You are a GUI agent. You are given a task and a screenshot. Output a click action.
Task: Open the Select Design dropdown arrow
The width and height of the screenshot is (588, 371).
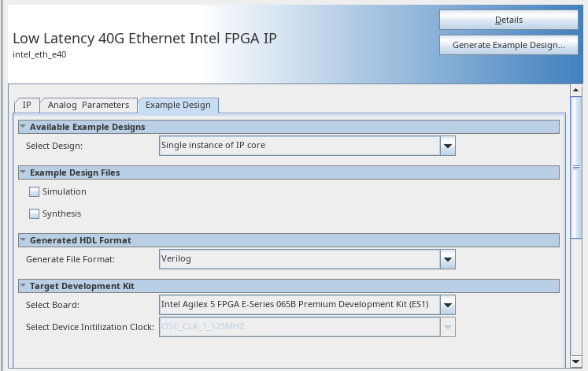447,146
